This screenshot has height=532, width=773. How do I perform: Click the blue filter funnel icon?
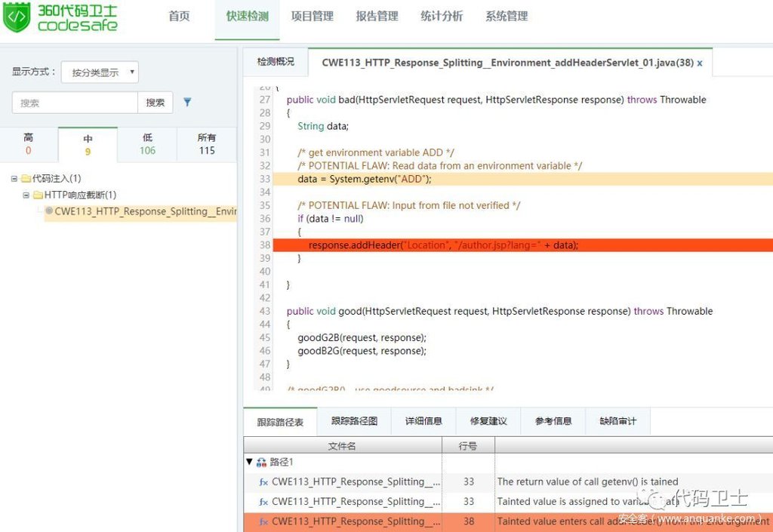tap(187, 103)
